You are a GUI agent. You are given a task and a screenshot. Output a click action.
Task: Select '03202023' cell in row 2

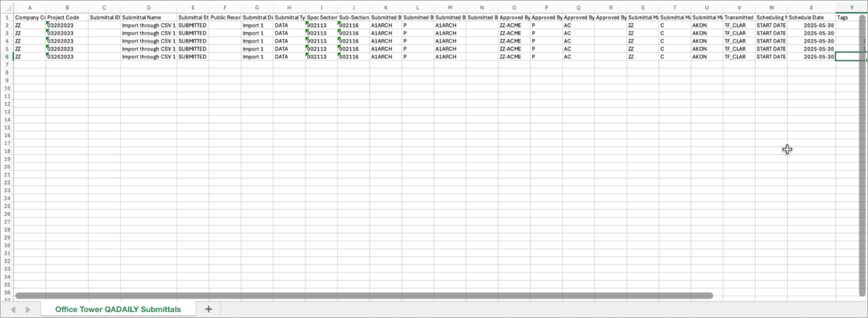(66, 25)
